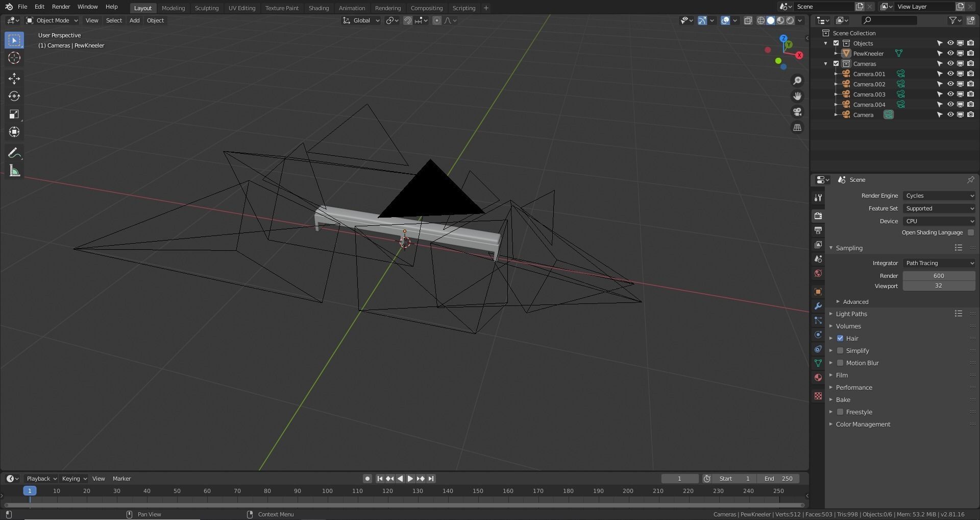Open the Render Engine dropdown

point(939,196)
